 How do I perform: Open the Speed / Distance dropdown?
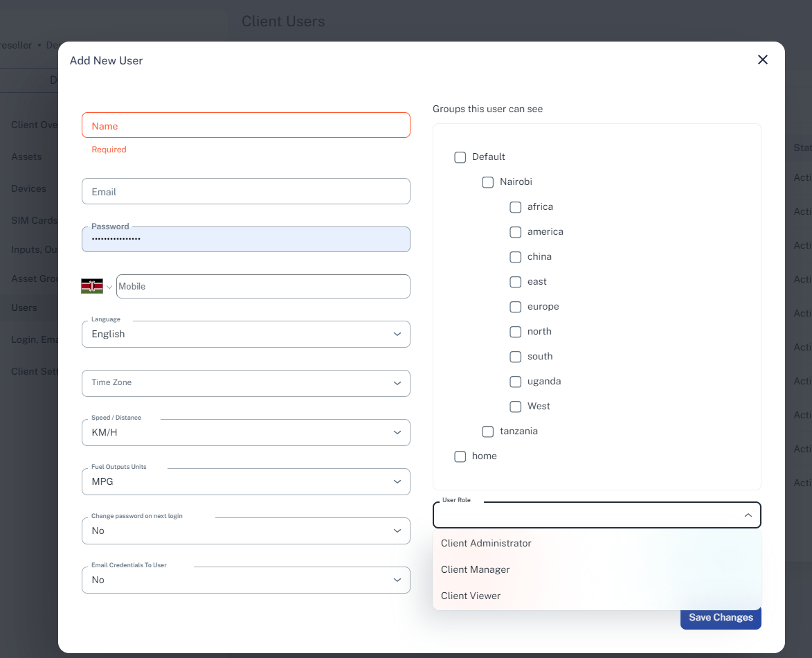[246, 433]
